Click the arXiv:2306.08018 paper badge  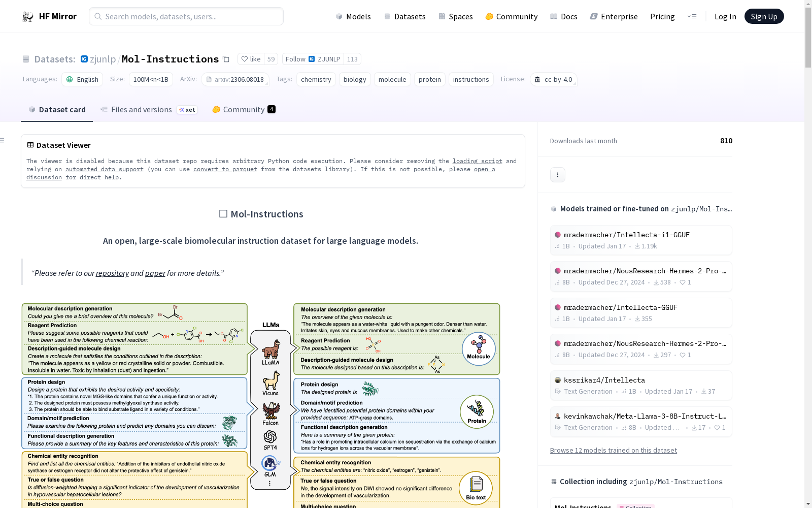[235, 79]
